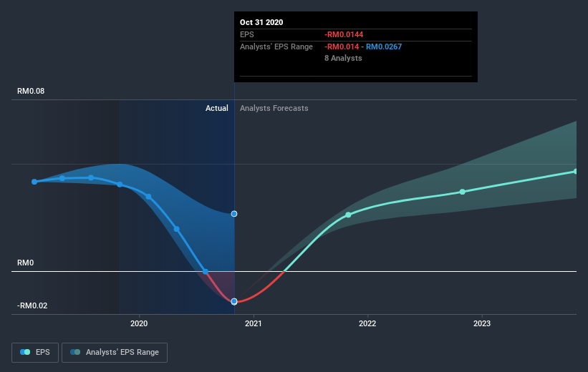Select the last forecast point at right edge

tap(576, 171)
